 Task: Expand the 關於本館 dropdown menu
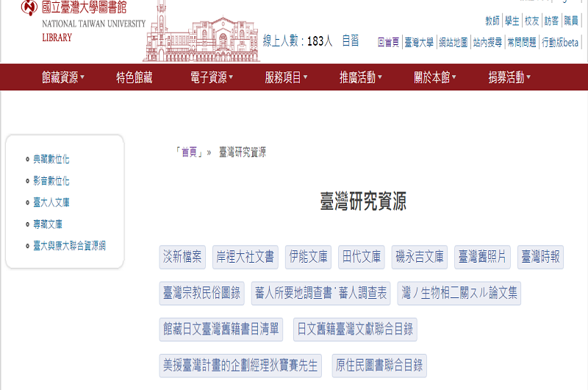click(x=435, y=77)
